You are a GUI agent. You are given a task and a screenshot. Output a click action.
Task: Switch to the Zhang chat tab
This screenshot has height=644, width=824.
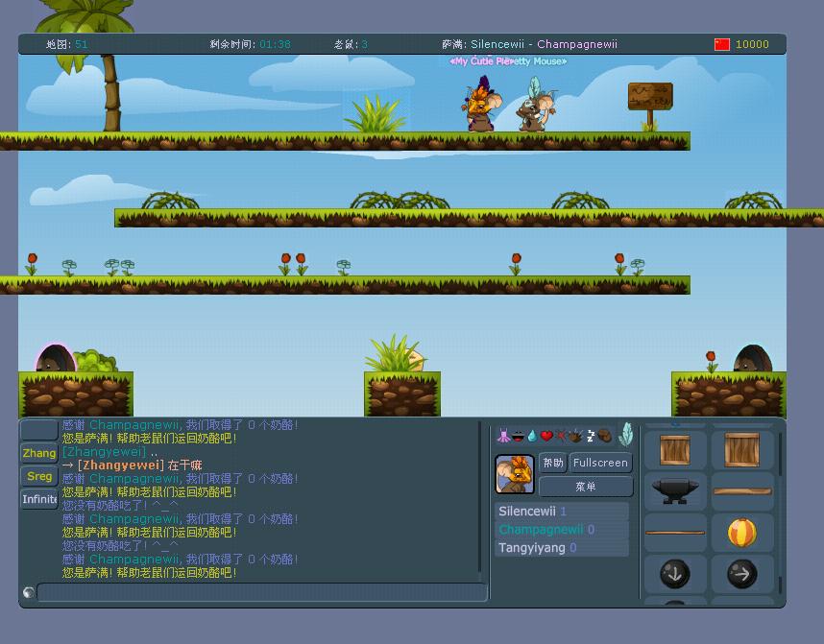click(x=38, y=453)
